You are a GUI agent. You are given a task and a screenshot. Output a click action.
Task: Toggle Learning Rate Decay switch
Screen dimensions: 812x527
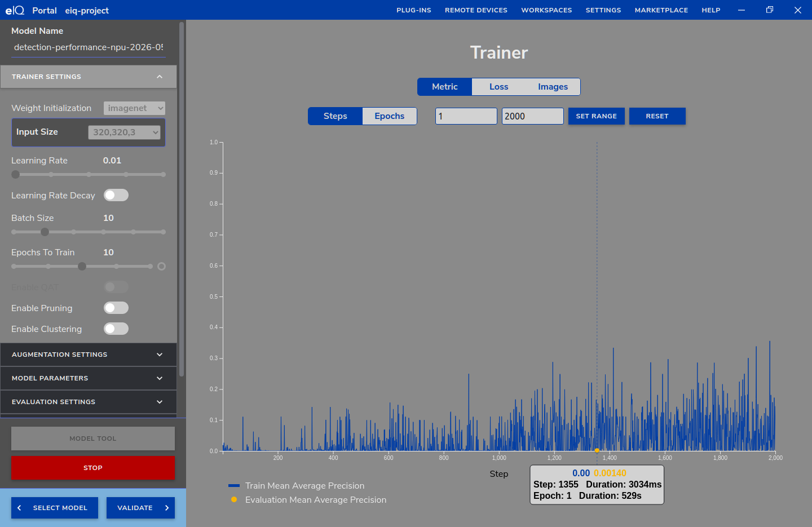tap(116, 195)
